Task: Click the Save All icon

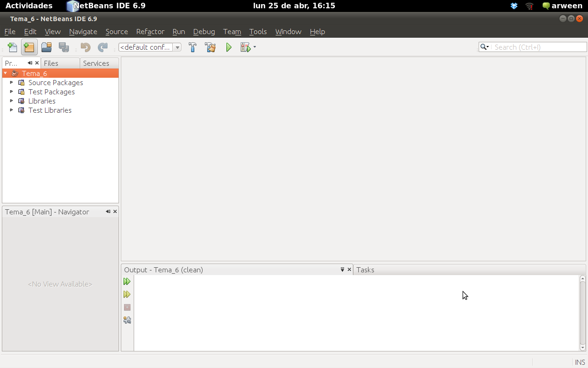Action: (64, 47)
